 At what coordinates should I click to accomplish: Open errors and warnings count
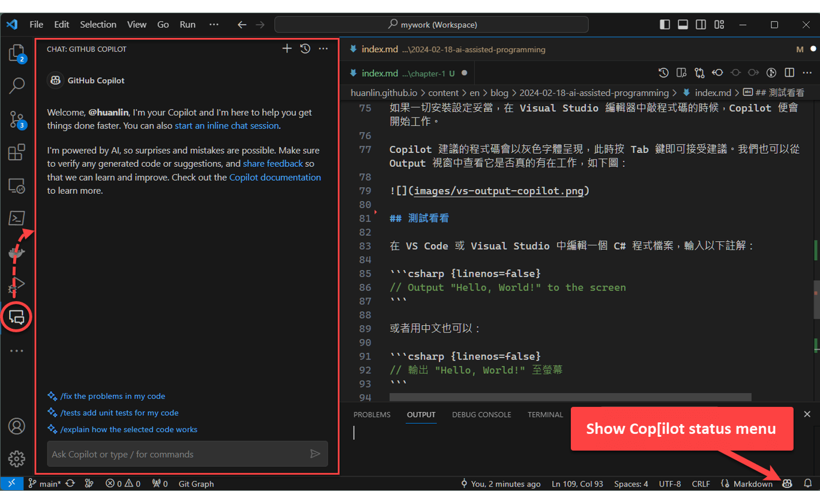[123, 484]
